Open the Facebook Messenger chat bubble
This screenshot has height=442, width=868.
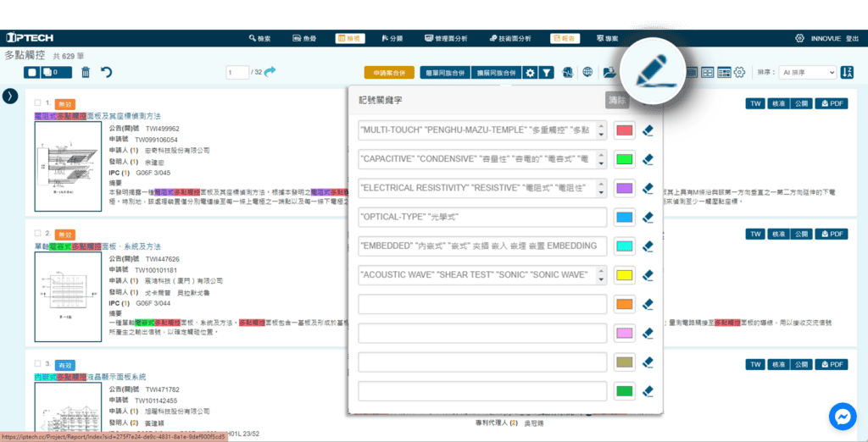(843, 417)
